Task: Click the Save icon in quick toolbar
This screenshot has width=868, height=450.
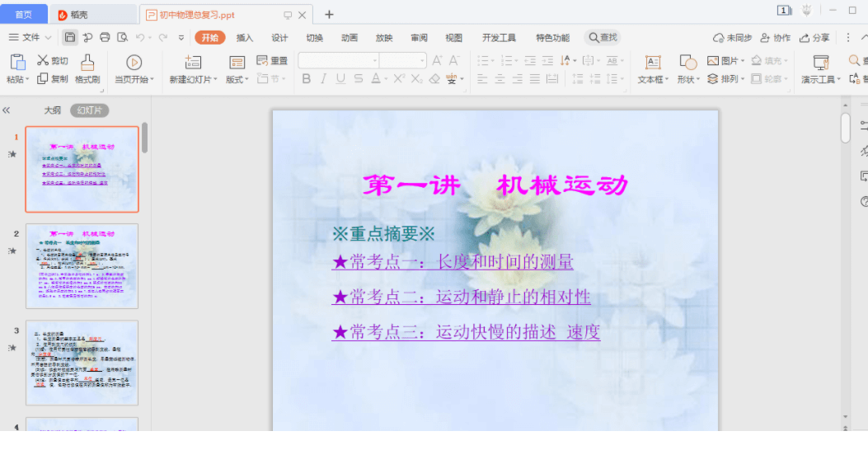Action: [x=70, y=37]
